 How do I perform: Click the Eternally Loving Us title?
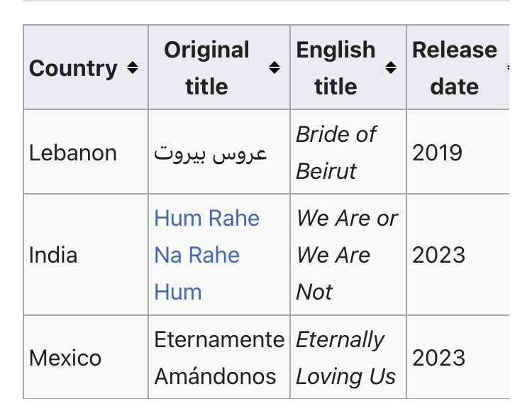tap(345, 357)
